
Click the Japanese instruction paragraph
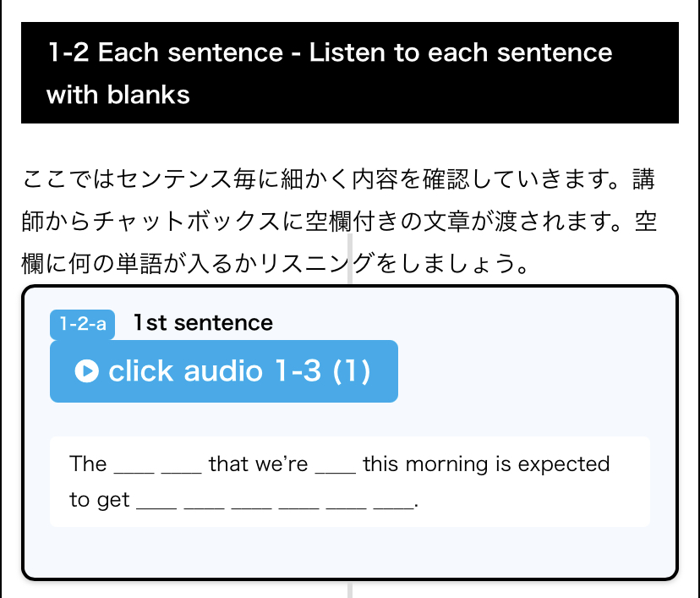tap(338, 222)
